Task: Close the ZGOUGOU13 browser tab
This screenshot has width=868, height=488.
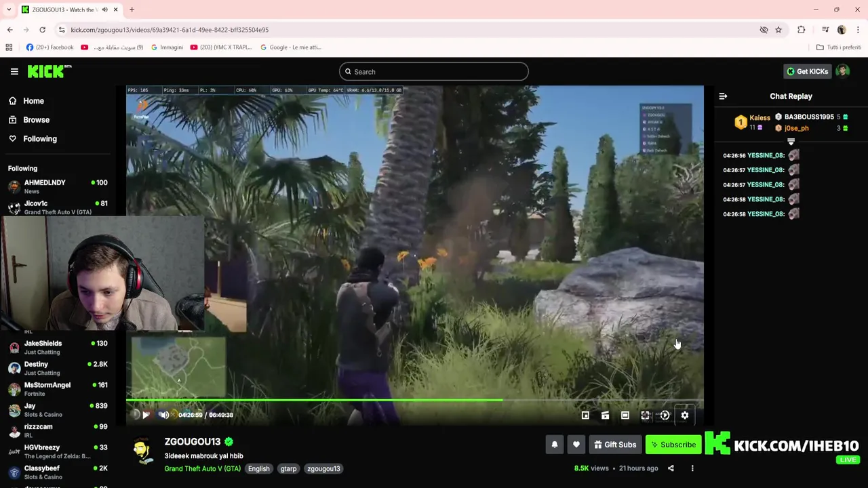Action: (115, 9)
